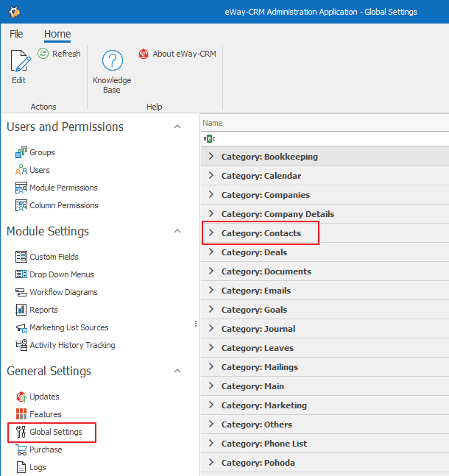Screen dimensions: 449x476
Task: Open the Features link
Action: coord(46,414)
